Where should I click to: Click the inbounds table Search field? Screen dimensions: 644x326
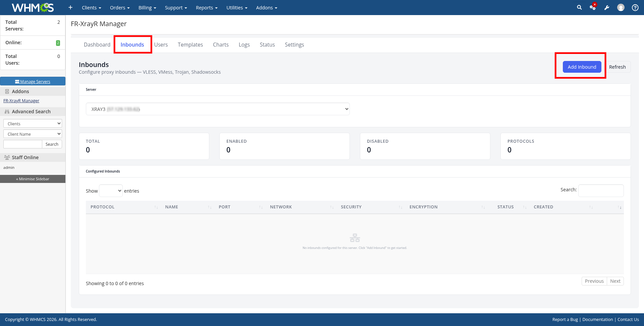(601, 191)
